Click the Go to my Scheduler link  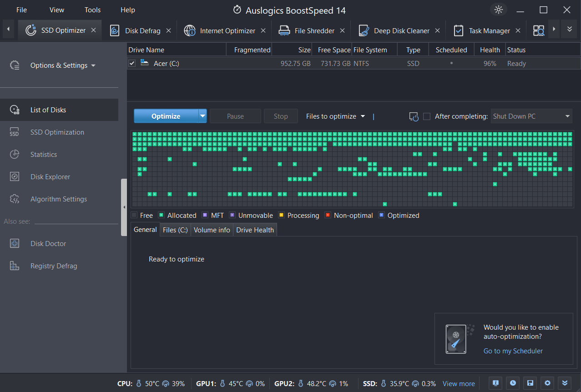(513, 351)
